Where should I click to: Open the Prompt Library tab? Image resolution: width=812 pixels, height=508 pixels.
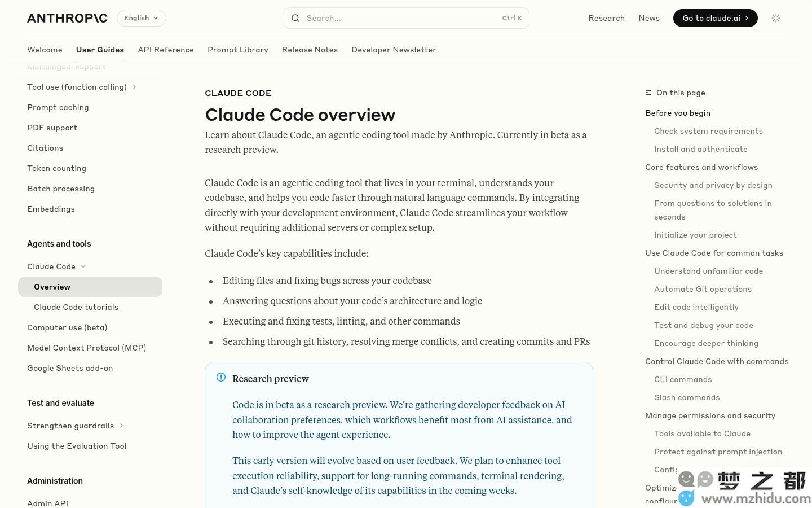pos(238,50)
